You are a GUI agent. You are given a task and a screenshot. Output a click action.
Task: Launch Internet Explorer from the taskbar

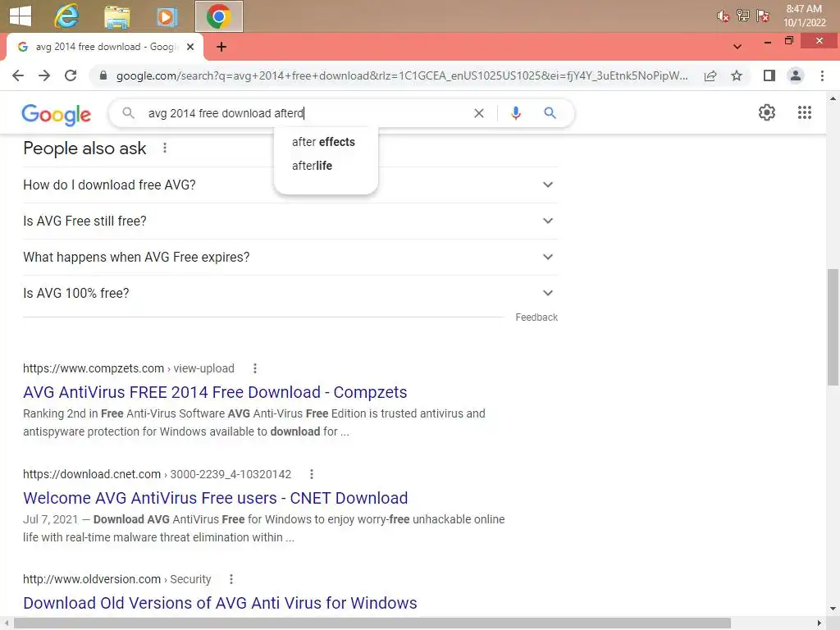(x=66, y=16)
